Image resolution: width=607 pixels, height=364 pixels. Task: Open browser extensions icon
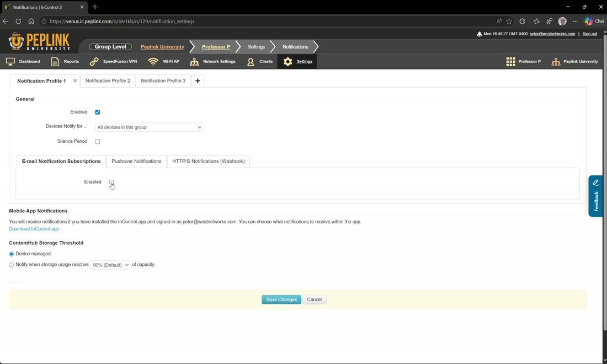522,22
